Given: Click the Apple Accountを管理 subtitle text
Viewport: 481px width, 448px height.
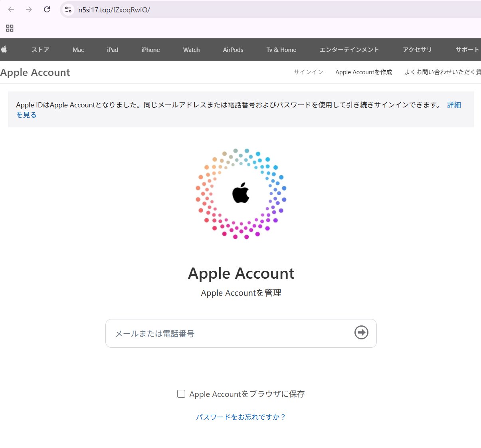Looking at the screenshot, I should pos(241,293).
